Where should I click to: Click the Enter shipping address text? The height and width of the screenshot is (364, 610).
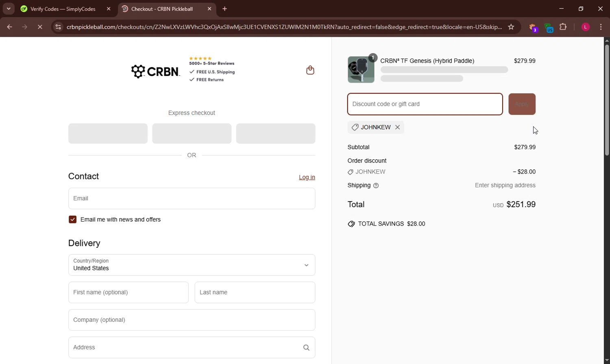click(505, 185)
